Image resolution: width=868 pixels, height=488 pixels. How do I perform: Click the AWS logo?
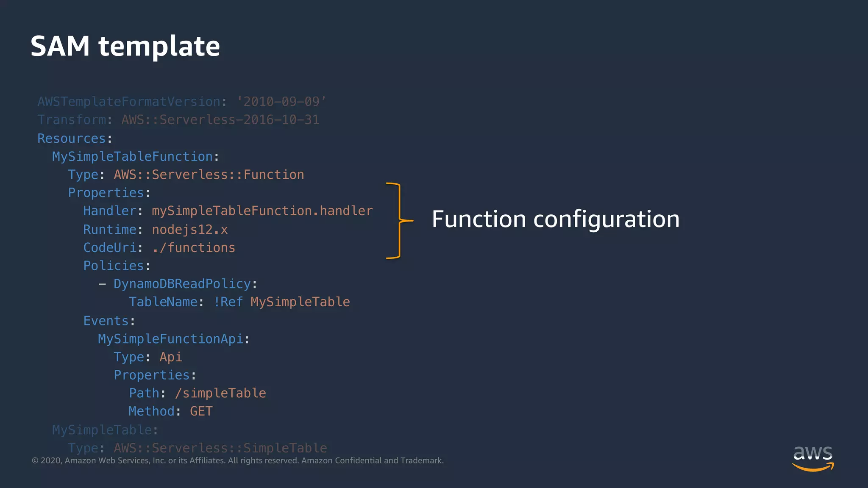(x=813, y=459)
